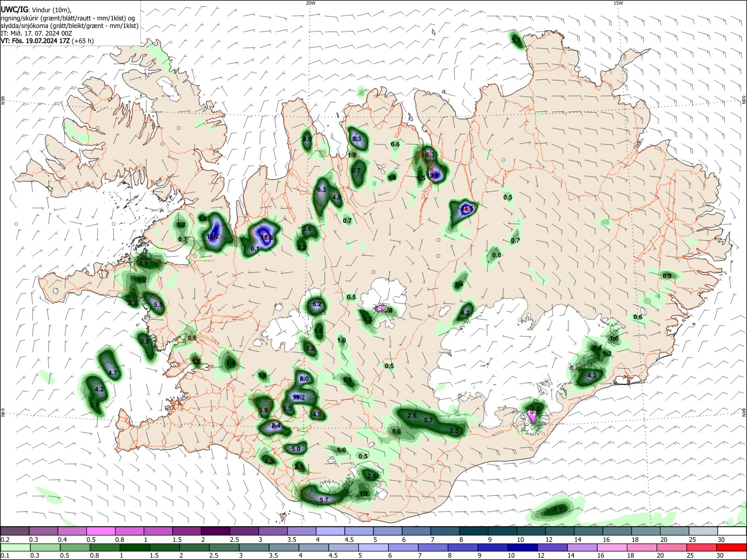Viewport: 747px width, 560px height.
Task: Click the bright red swatch ending the bottom legend row
Action: point(732,547)
